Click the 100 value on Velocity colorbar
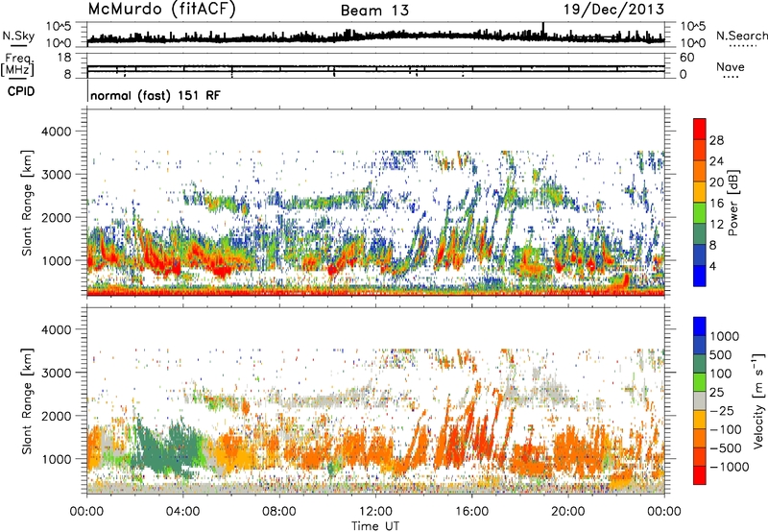Screen dimensions: 768x532 (x=721, y=374)
